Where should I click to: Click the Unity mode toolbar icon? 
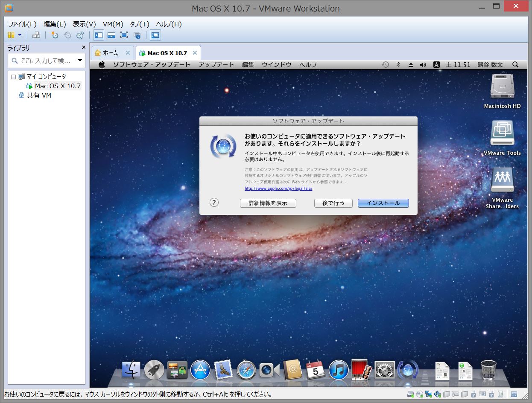pos(137,35)
